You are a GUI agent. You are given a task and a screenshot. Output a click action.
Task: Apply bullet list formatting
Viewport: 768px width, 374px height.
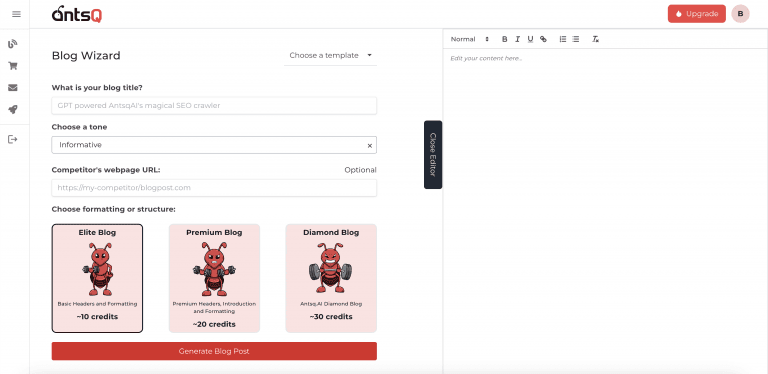(x=576, y=39)
